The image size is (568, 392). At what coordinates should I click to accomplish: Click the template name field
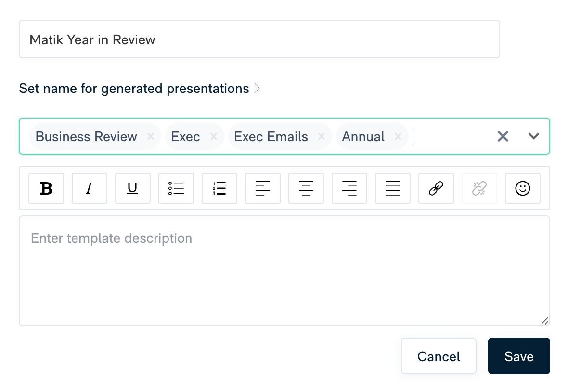pos(259,39)
